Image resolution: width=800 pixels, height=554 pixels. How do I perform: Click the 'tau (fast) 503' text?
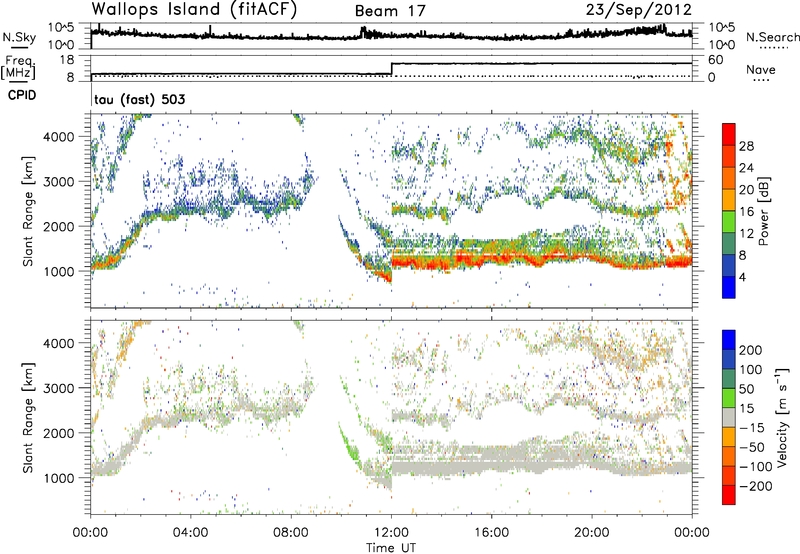click(139, 99)
